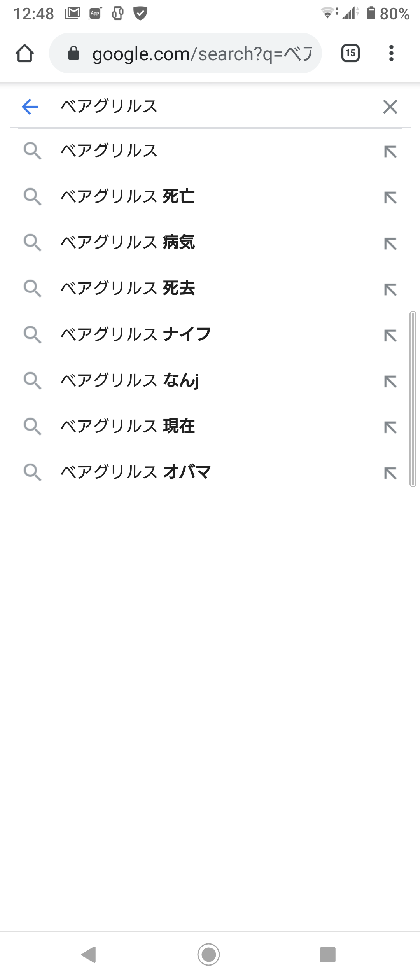Image resolution: width=420 pixels, height=980 pixels.
Task: Clear the search text with X icon
Action: pos(390,107)
